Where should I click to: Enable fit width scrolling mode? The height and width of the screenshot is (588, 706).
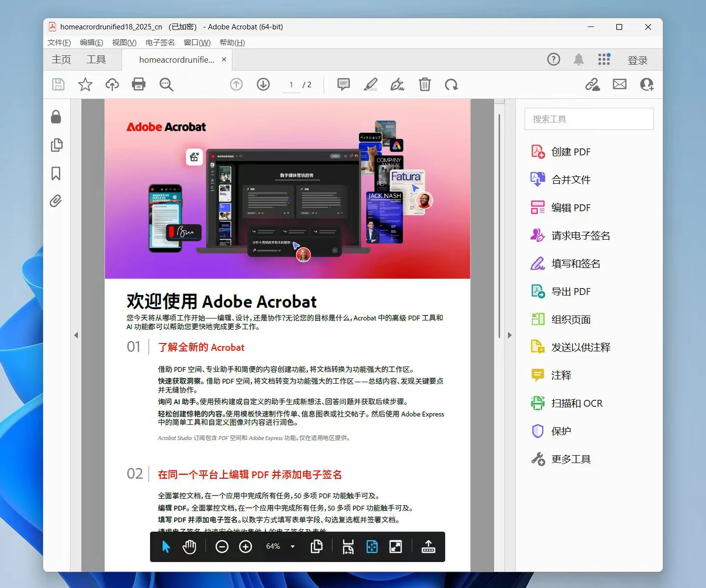click(x=348, y=546)
